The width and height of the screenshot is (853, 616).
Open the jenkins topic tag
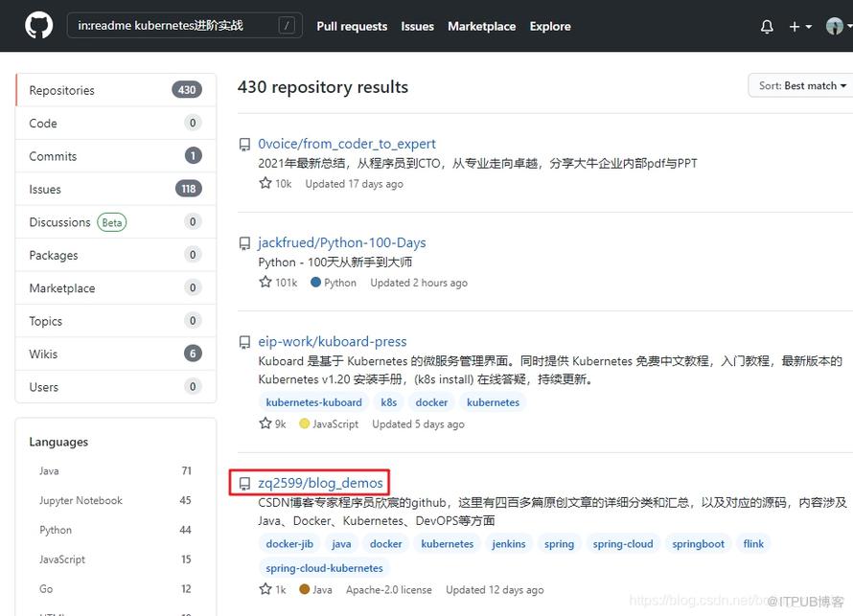[x=509, y=544]
